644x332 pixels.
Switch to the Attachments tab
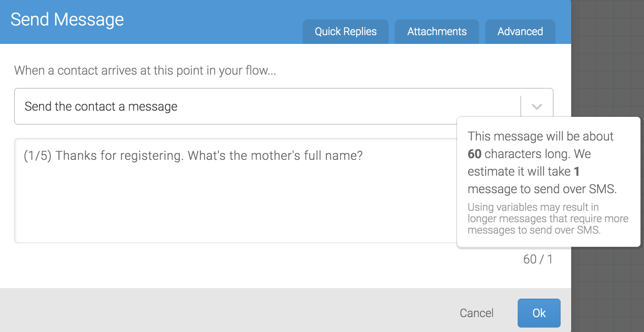(x=437, y=32)
